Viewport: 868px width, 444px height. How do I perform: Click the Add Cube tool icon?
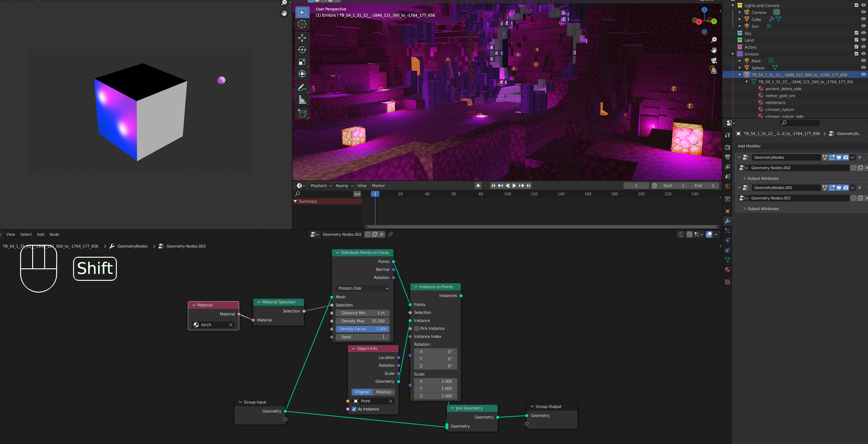point(302,113)
